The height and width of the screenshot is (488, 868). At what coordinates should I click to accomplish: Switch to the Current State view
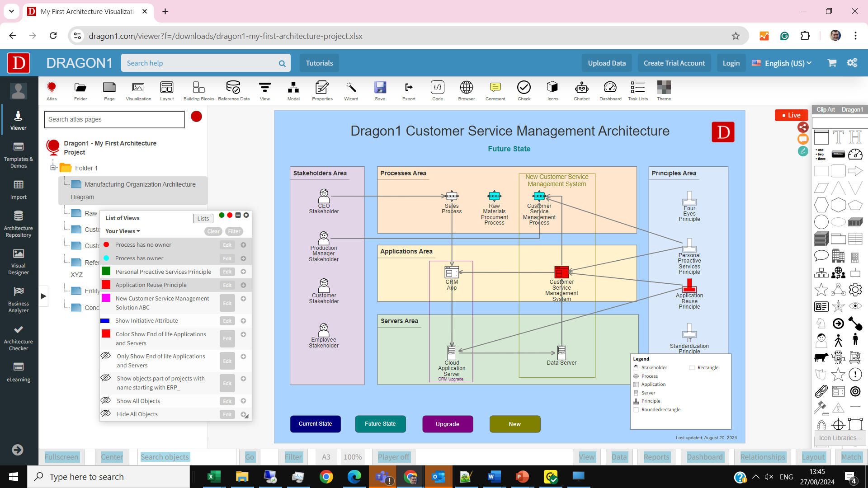point(315,424)
